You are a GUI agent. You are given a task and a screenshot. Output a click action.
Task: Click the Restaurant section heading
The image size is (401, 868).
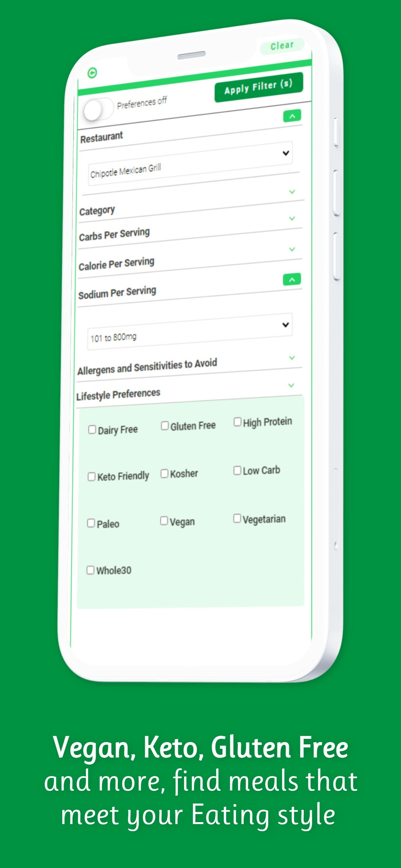(x=101, y=138)
